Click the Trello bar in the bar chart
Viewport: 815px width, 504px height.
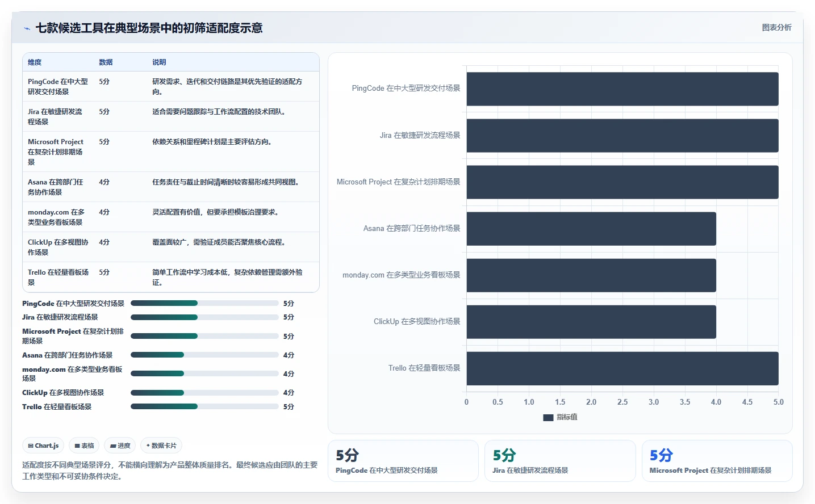(x=622, y=368)
